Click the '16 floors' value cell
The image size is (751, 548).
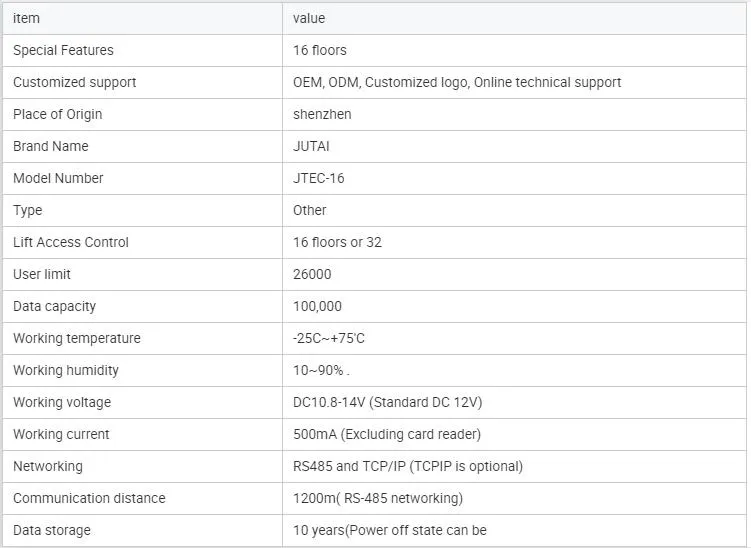[x=320, y=50]
